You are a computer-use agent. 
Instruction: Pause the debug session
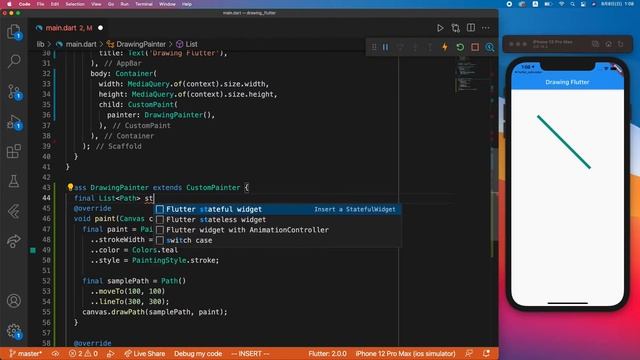(x=385, y=47)
